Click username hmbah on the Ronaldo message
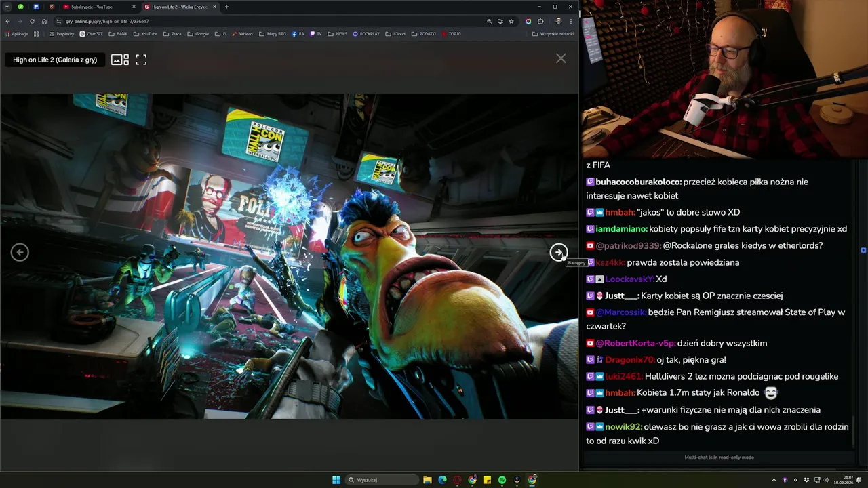This screenshot has height=488, width=868. 619,393
